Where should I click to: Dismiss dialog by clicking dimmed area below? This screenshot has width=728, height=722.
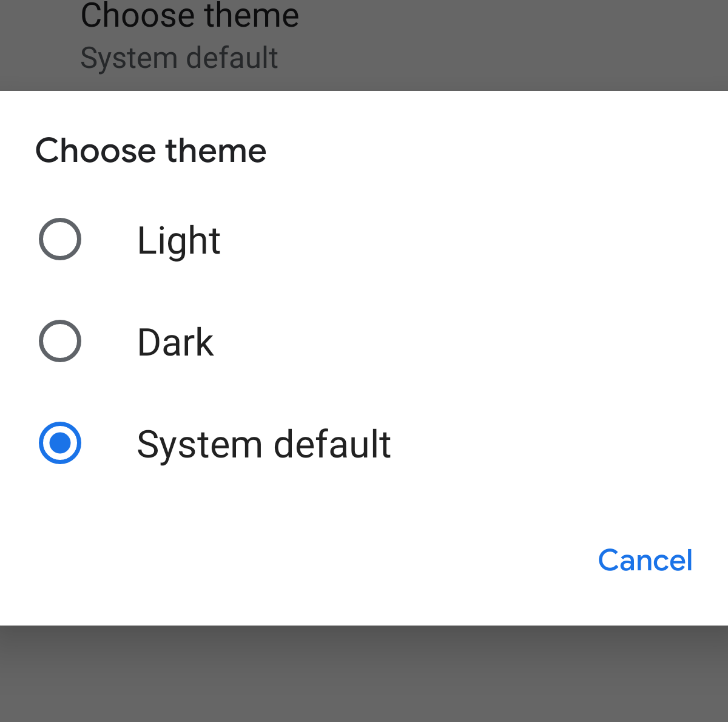coord(364,673)
